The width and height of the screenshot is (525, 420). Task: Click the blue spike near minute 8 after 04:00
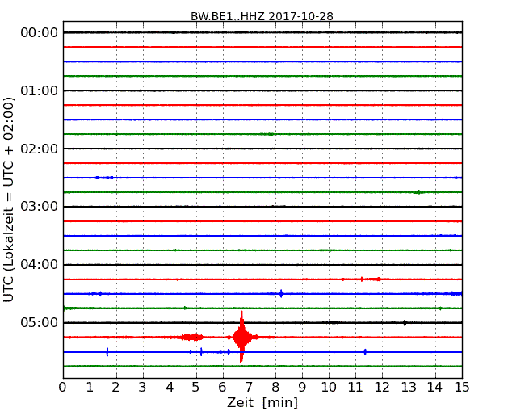click(x=281, y=294)
